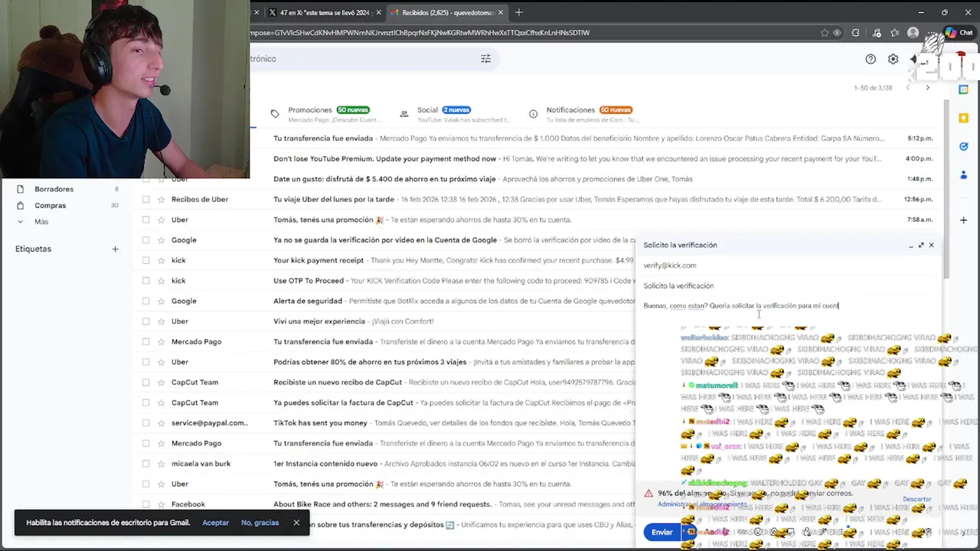
Task: Open 'Tu viaje Uber del lunes por la tarde' email
Action: (334, 199)
